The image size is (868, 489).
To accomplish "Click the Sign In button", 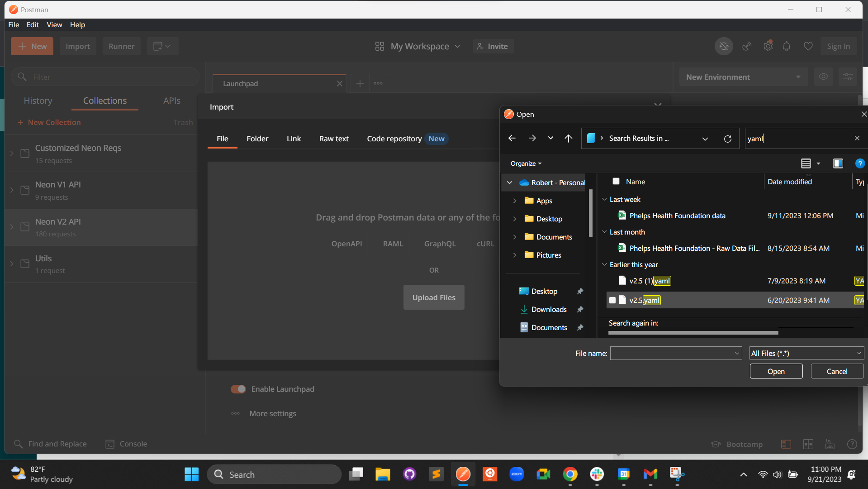I will pos(839,46).
